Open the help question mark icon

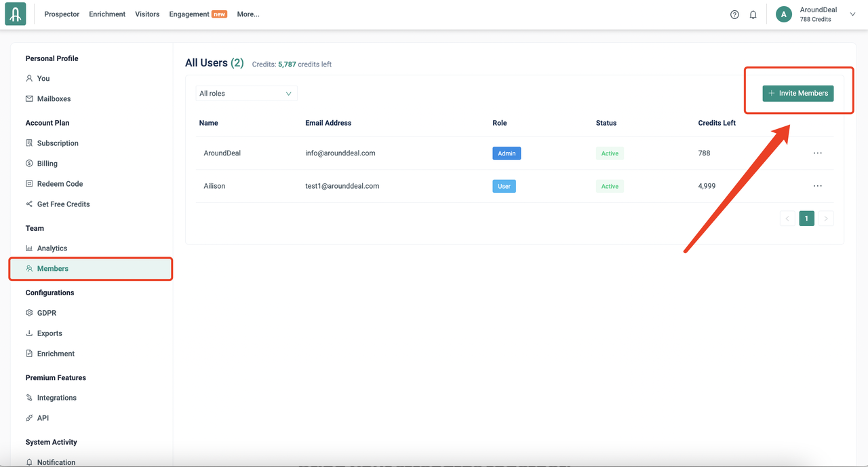pyautogui.click(x=734, y=14)
